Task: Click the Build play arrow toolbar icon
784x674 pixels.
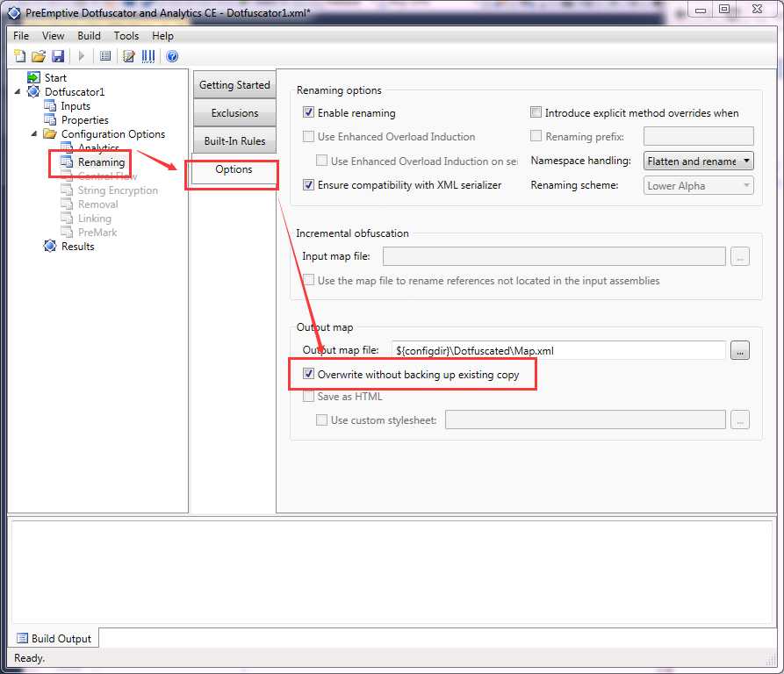Action: point(82,56)
